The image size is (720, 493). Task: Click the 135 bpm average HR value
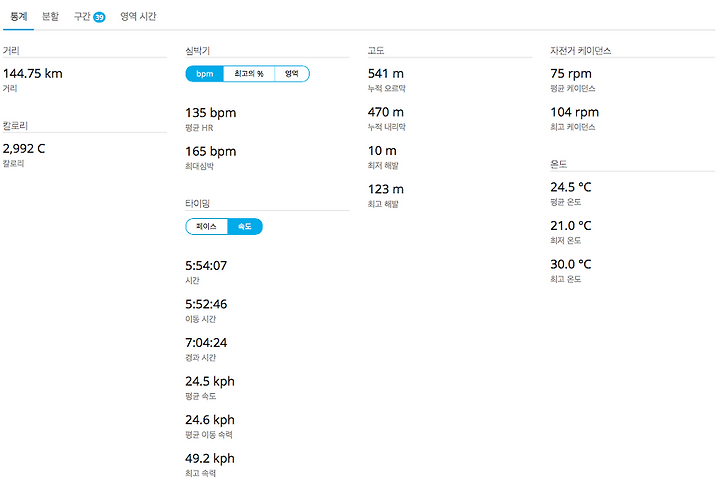[x=210, y=113]
